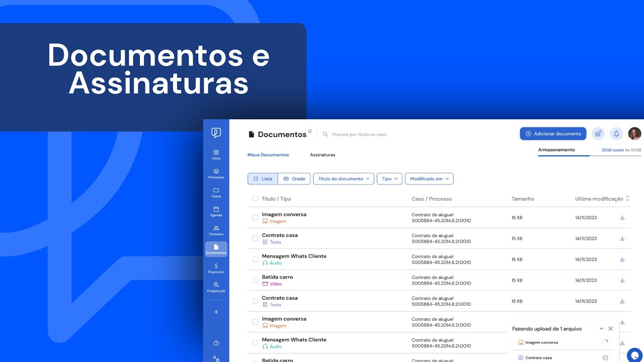This screenshot has height=362, width=644.
Task: Click Caso / Processo column header
Action: click(x=432, y=199)
